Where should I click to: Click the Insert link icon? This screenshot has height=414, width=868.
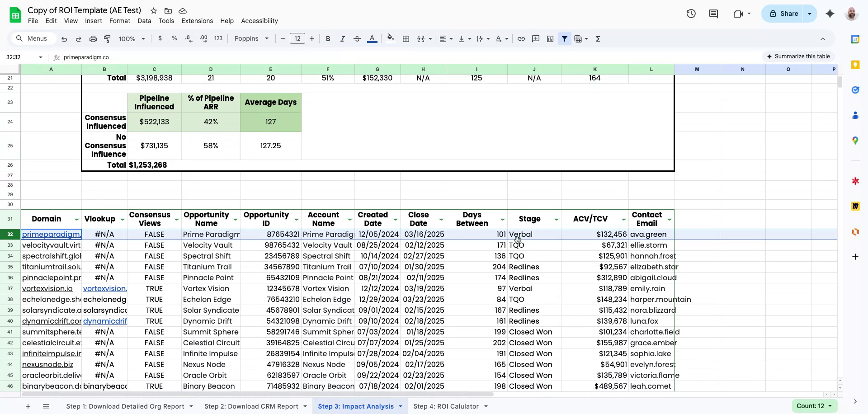[x=521, y=39]
